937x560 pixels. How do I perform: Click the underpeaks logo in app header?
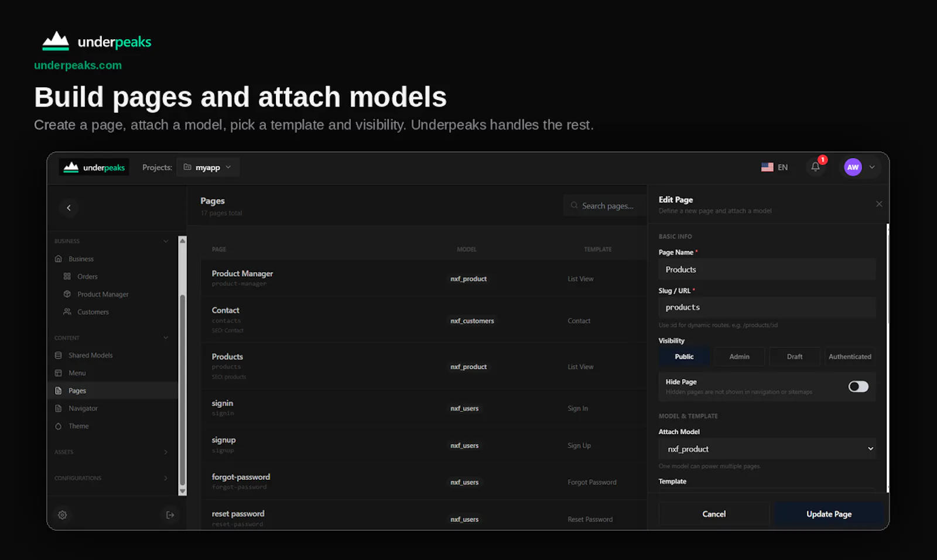point(94,167)
